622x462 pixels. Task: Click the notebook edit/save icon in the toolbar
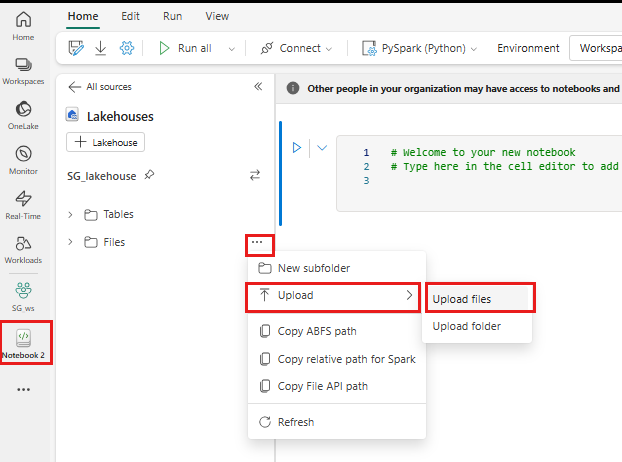[x=76, y=48]
